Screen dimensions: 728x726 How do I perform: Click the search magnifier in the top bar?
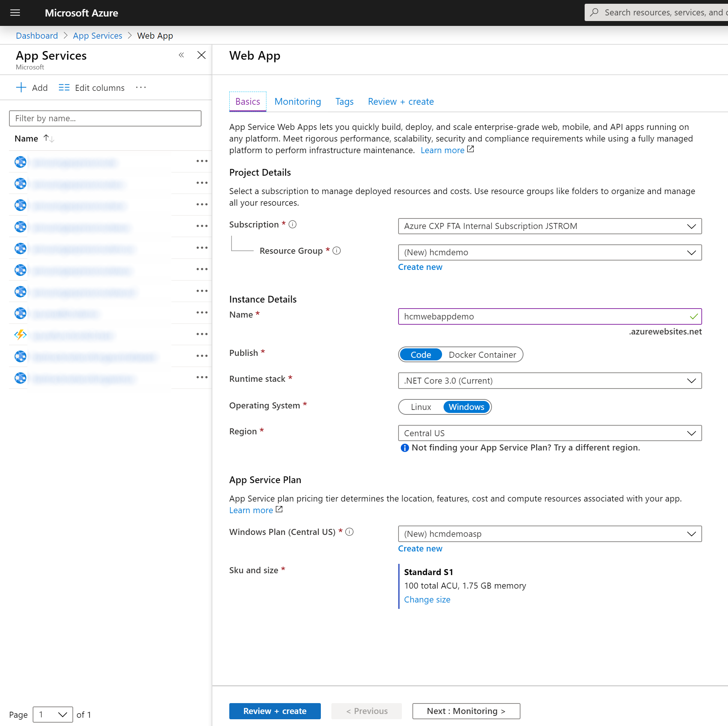click(594, 12)
